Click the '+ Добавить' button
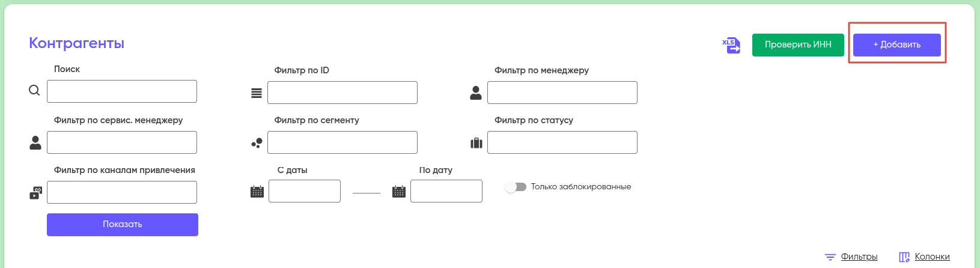This screenshot has width=980, height=268. (896, 44)
